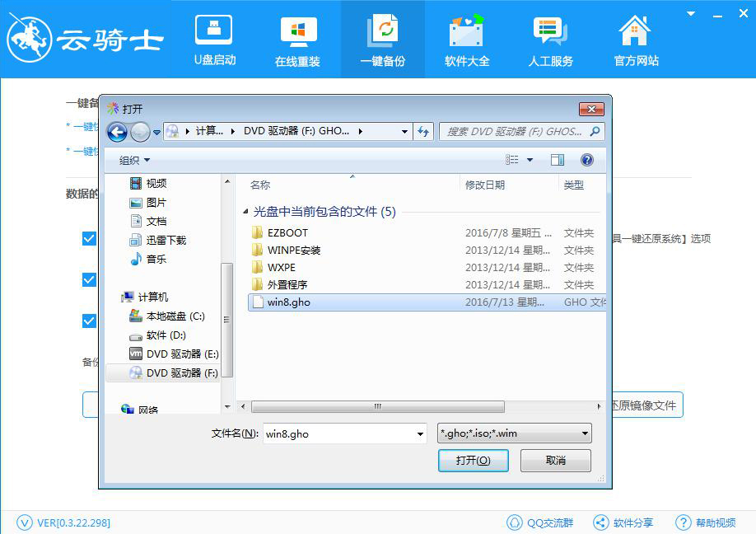Click the refresh icon in the address bar
The height and width of the screenshot is (534, 756).
pos(422,130)
